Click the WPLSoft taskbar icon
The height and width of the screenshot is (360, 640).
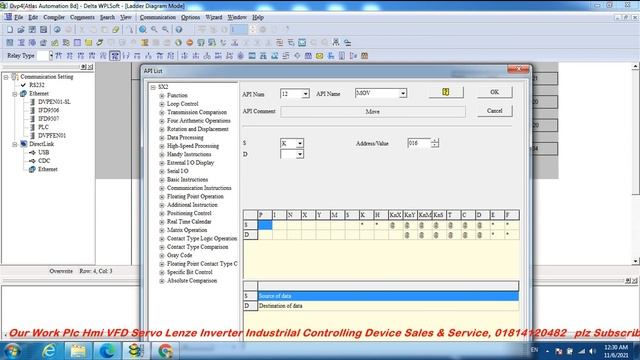[136, 351]
